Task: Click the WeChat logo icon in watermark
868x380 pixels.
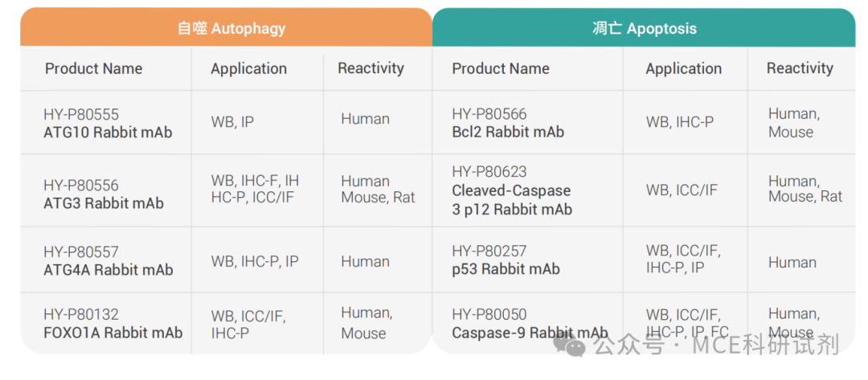Action: tap(569, 345)
